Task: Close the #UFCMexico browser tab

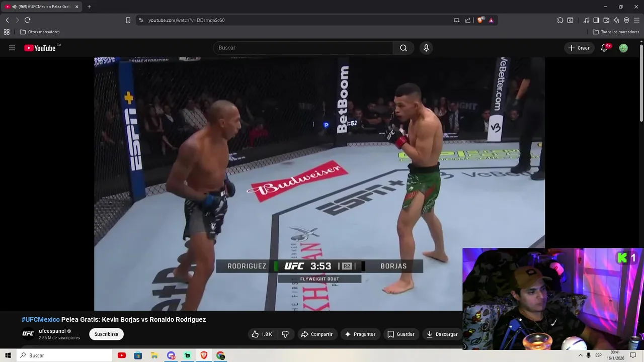Action: point(76,7)
